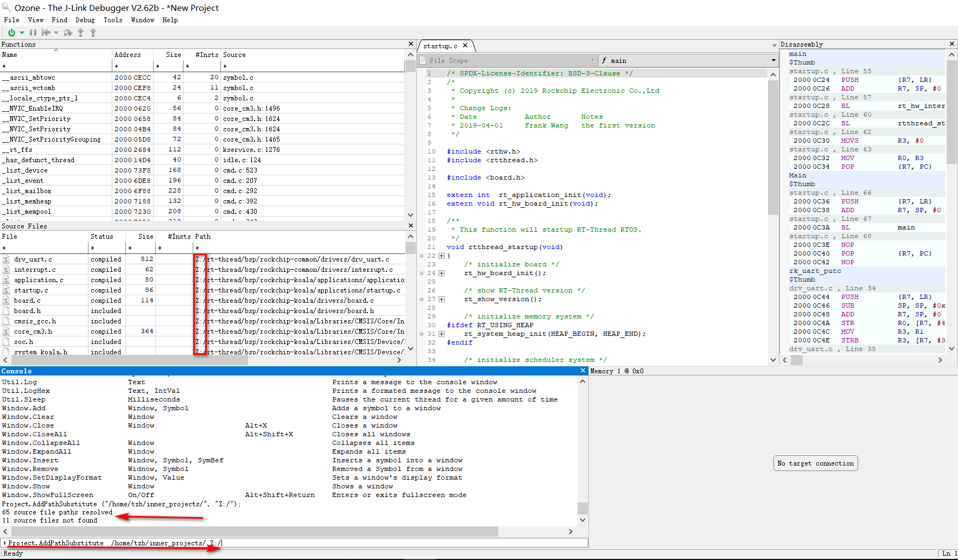Expand code fold at line 27
The height and width of the screenshot is (560, 958).
coord(441,299)
